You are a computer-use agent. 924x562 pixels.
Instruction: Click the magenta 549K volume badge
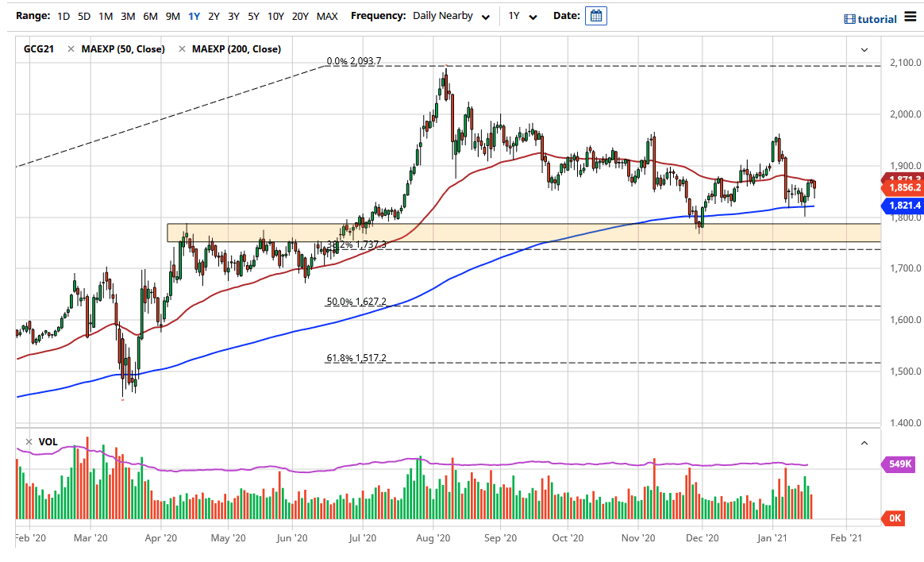[901, 463]
